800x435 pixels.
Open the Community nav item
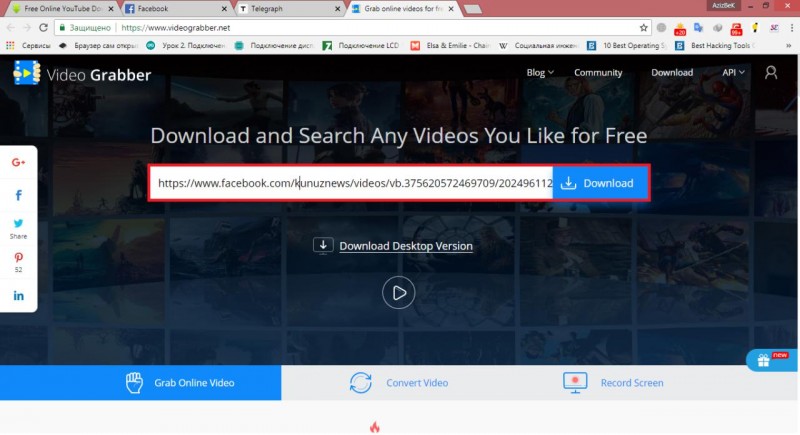point(598,72)
